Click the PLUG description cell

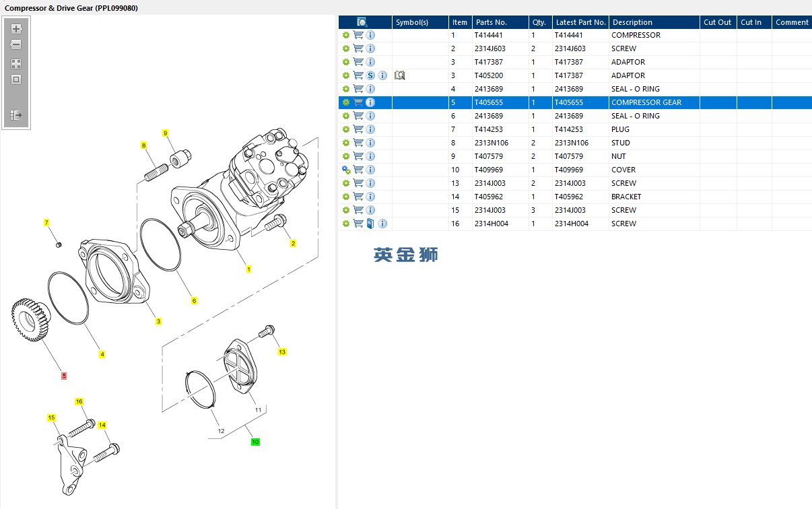point(654,129)
